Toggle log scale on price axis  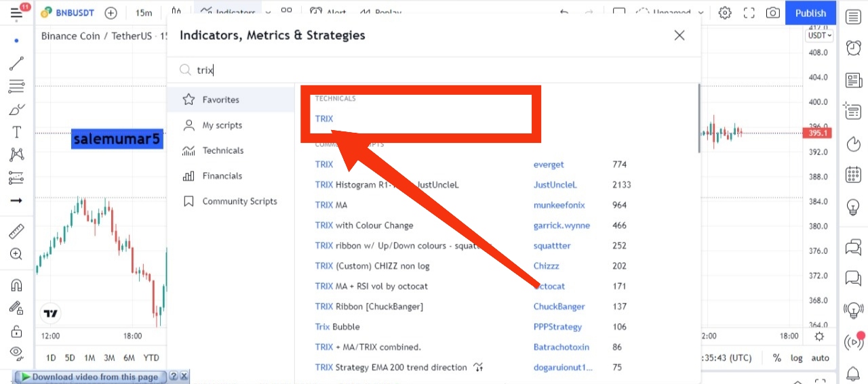coord(797,358)
